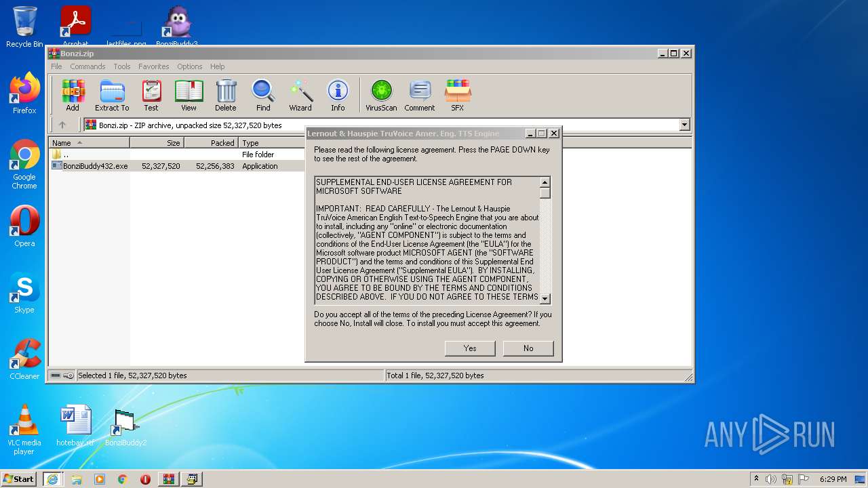868x488 pixels.
Task: Click the WinRAR taskbar button
Action: (x=168, y=479)
